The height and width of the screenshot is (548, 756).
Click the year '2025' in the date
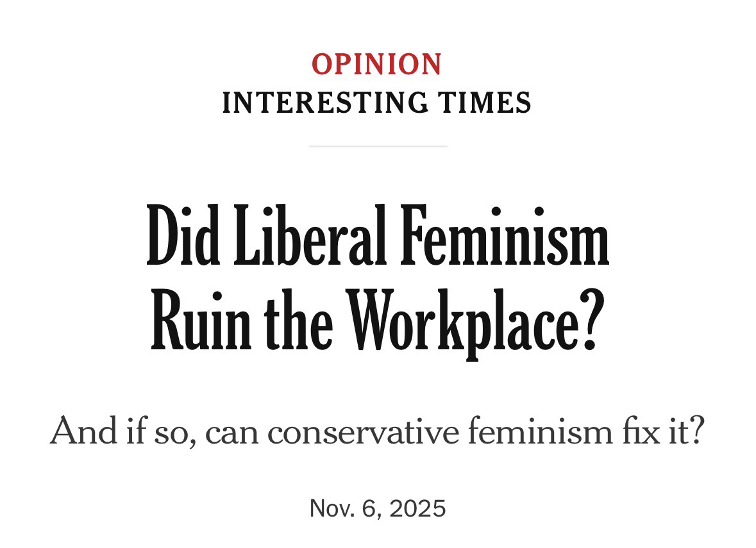(x=417, y=508)
